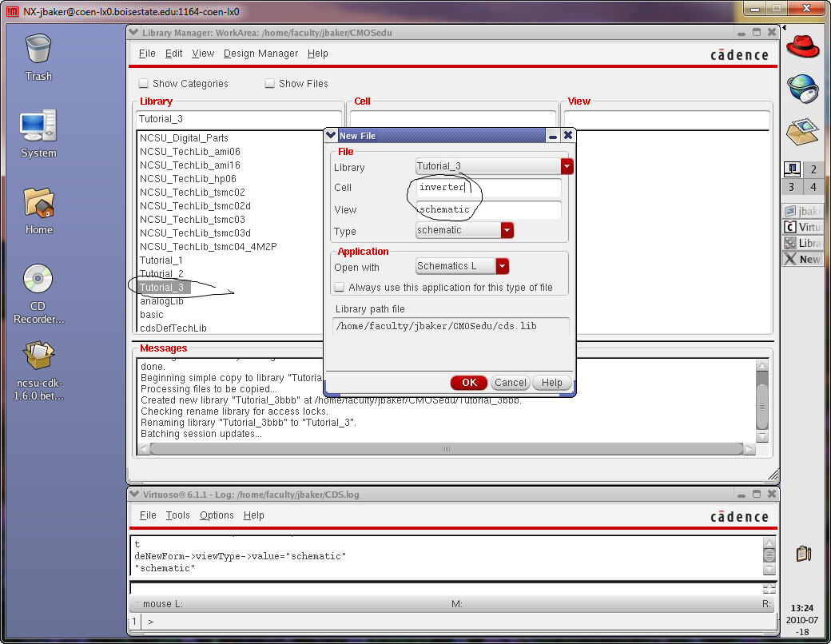831x644 pixels.
Task: Open the File menu in Virtuoso log window
Action: tap(148, 515)
